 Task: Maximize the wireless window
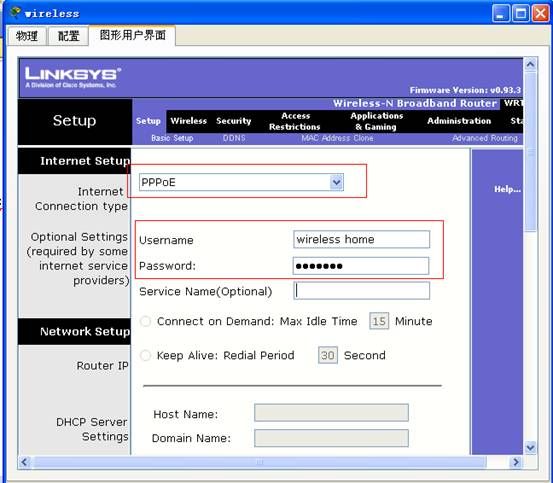pos(521,13)
